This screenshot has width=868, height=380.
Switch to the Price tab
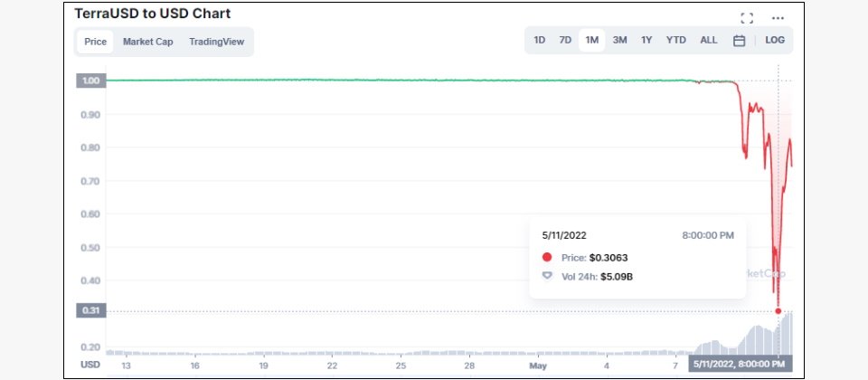pyautogui.click(x=95, y=43)
